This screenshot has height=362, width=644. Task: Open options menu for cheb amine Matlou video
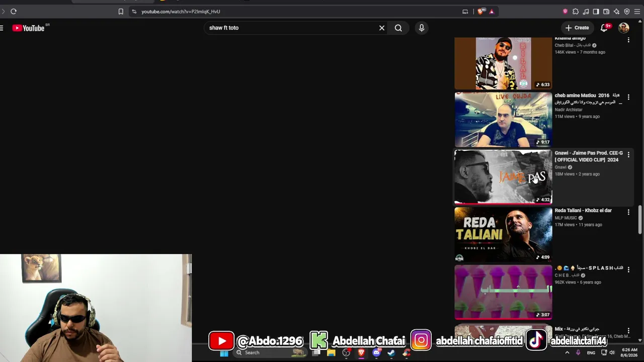(628, 97)
